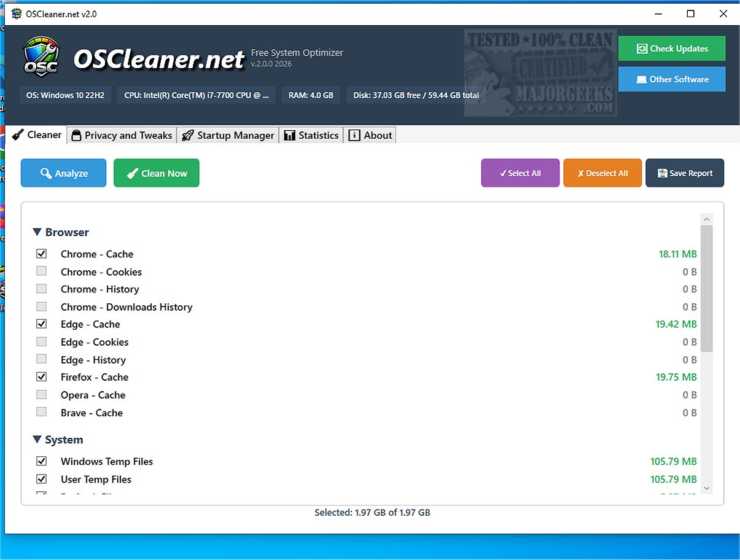Check the Opera - Cache checkbox
Image resolution: width=740 pixels, height=560 pixels.
[42, 394]
